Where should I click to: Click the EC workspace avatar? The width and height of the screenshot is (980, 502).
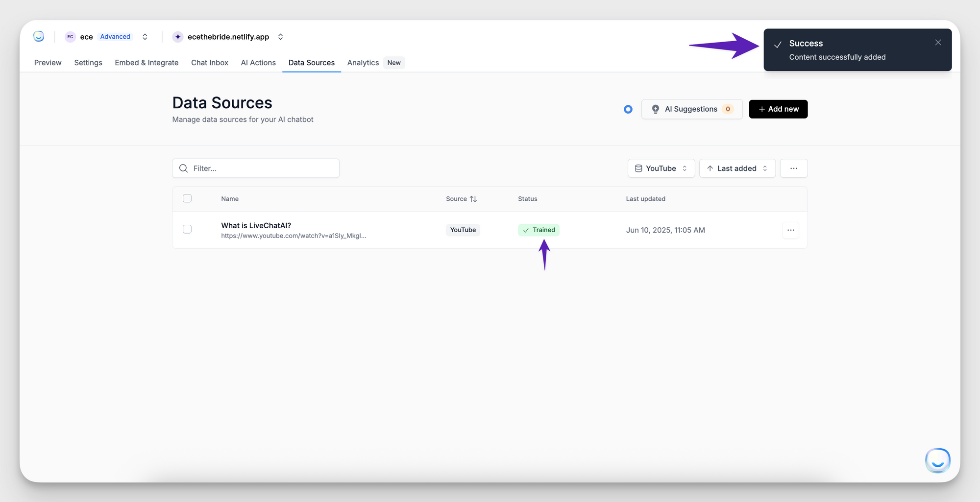pos(70,37)
